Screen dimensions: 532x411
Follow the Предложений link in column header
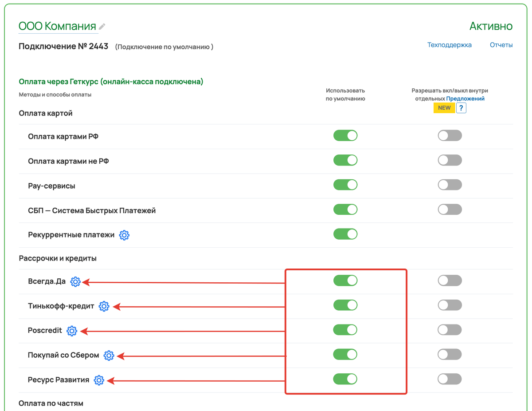pyautogui.click(x=465, y=99)
